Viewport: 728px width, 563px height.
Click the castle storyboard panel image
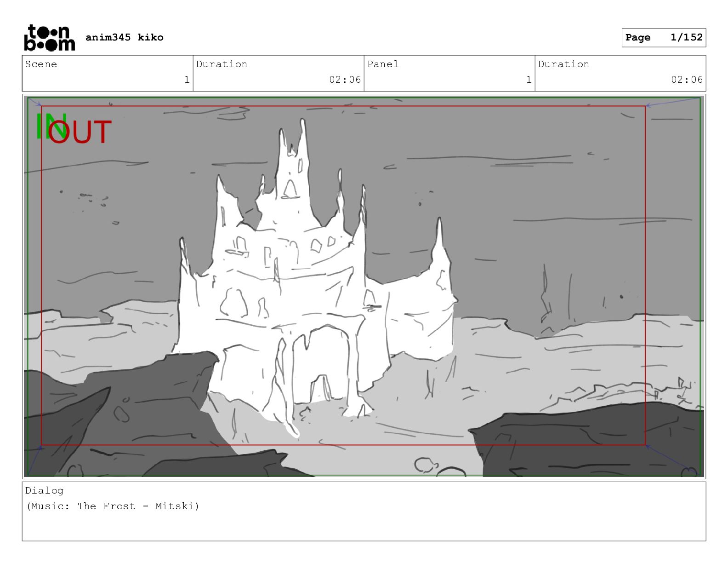(x=364, y=287)
